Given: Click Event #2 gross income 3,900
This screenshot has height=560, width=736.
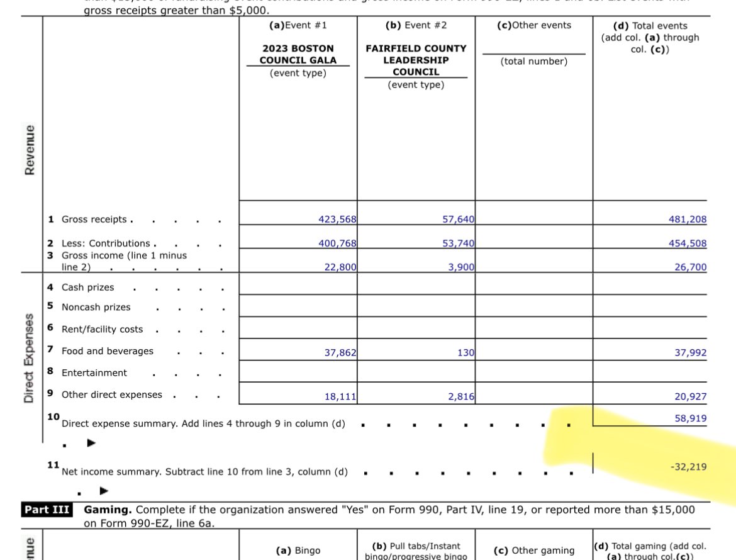Looking at the screenshot, I should point(461,267).
